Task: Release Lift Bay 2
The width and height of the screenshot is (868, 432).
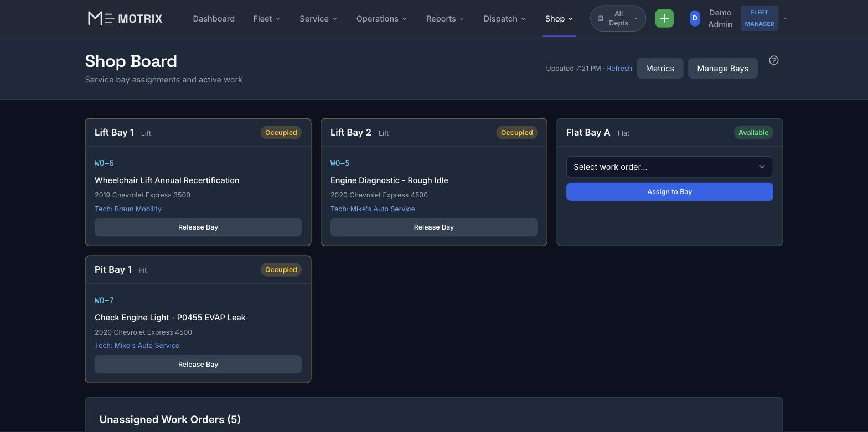Action: coord(433,227)
